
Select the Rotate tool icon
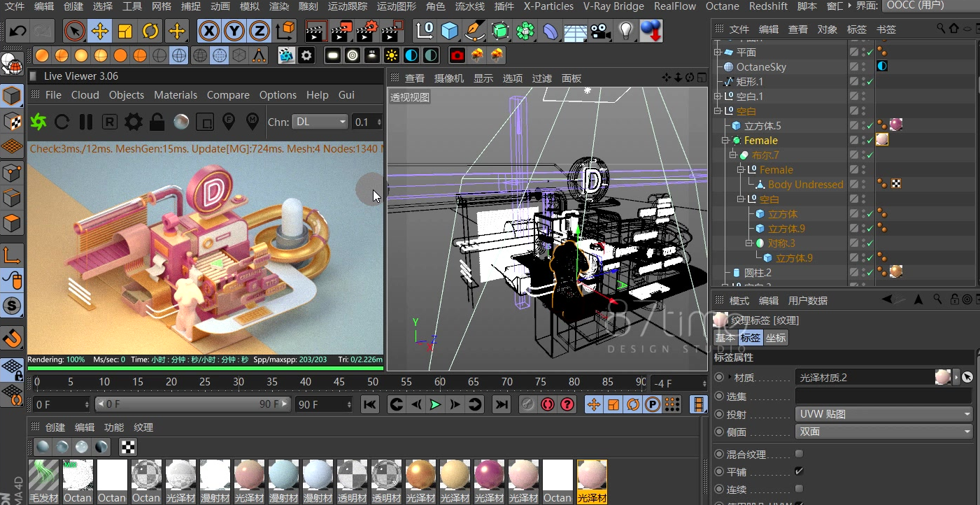(x=150, y=31)
